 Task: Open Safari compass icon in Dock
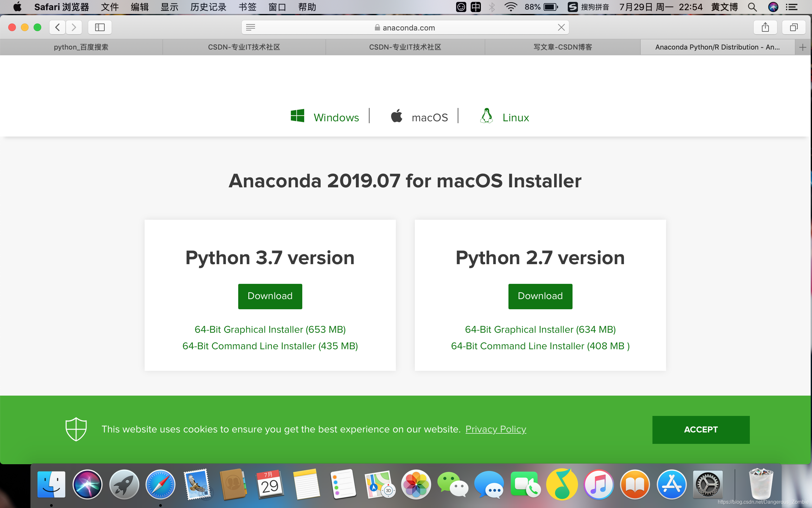[x=160, y=484]
